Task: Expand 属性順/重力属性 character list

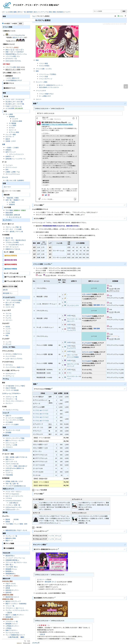Action: 5,260
